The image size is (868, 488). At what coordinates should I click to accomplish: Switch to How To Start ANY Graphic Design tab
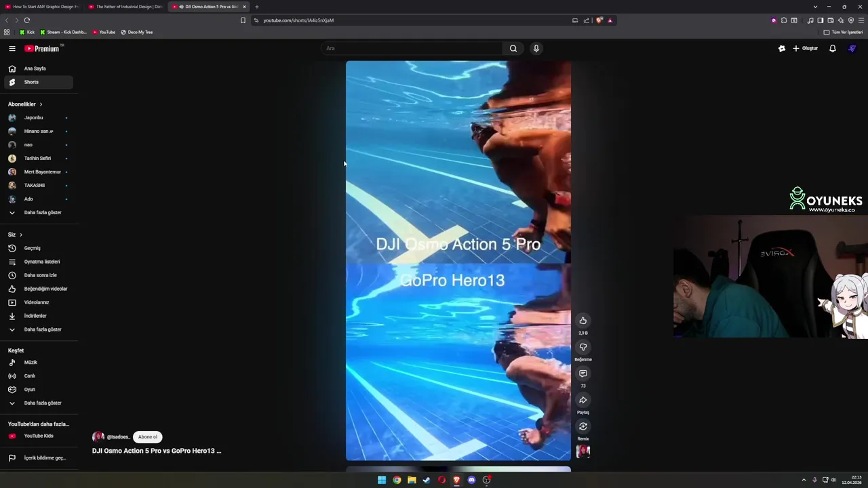click(42, 7)
